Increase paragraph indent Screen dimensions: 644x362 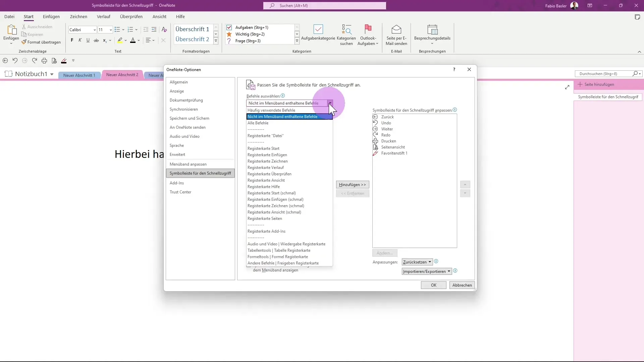(154, 29)
